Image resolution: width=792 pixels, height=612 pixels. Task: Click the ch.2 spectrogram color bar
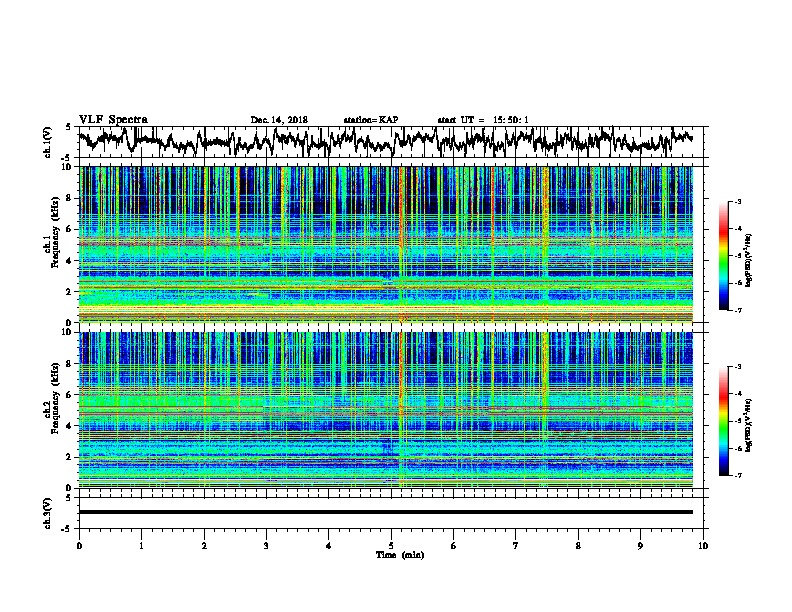(x=723, y=421)
